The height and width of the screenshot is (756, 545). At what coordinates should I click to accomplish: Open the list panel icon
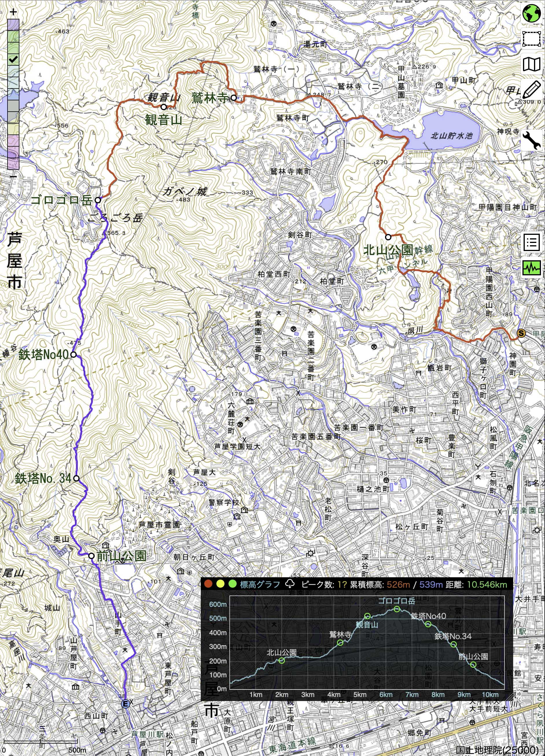coord(531,242)
